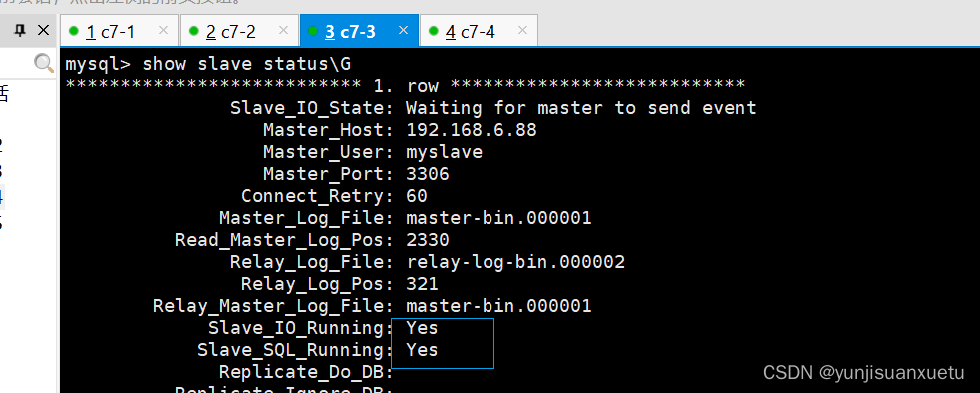Click the search magnifier icon in side panel

click(x=44, y=63)
